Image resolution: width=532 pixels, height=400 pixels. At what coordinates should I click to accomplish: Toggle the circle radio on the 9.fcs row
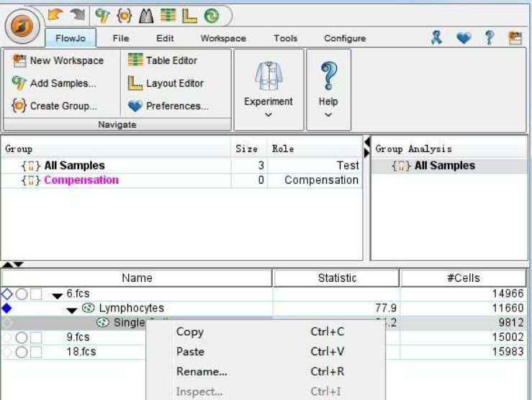pos(22,337)
